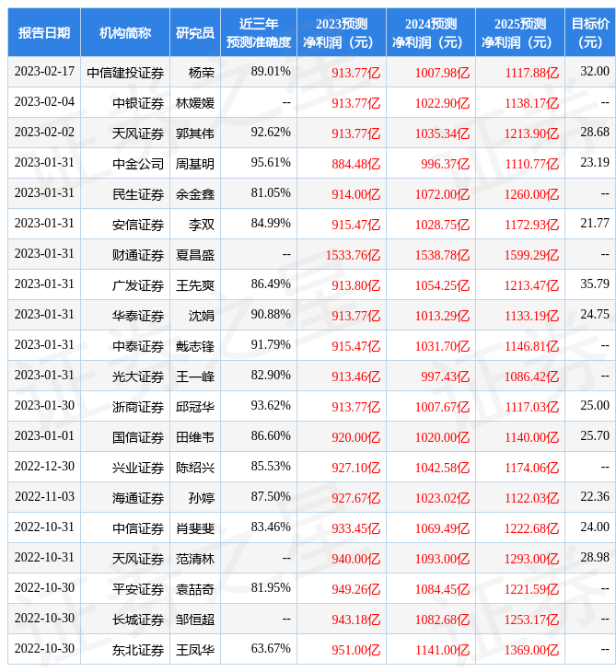Click accuracy value 95.61%
The height and width of the screenshot is (672, 616).
coord(271,163)
